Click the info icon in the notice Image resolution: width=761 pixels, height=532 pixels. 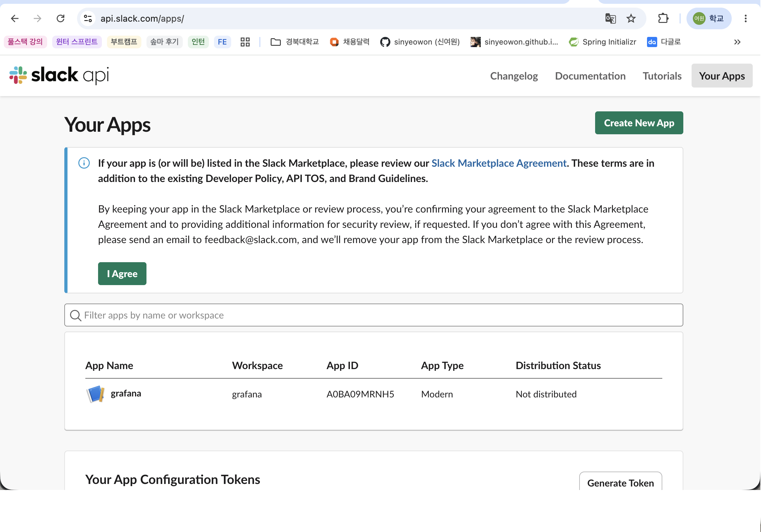84,163
